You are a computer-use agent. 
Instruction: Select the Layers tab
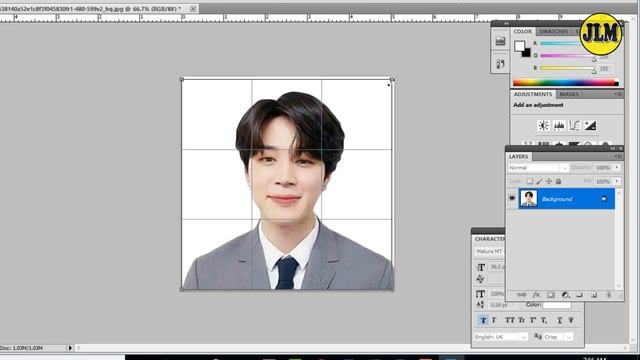coord(518,156)
